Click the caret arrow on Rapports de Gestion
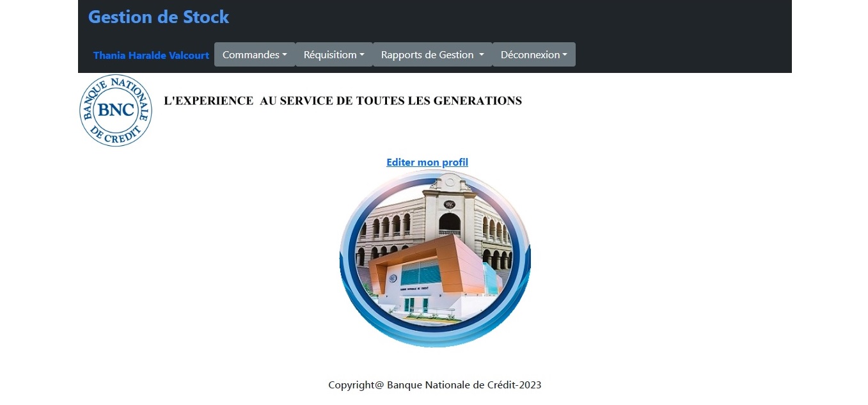Image resolution: width=868 pixels, height=405 pixels. (481, 55)
